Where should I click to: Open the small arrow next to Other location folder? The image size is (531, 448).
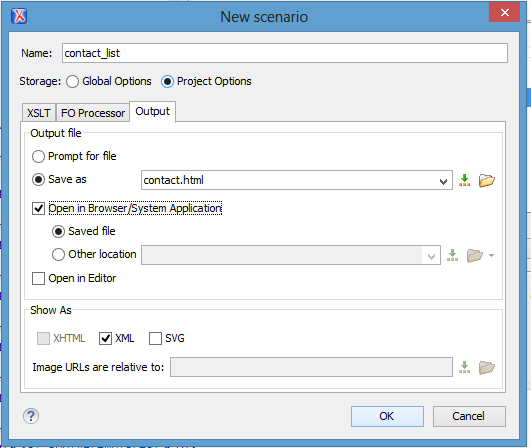[x=491, y=255]
